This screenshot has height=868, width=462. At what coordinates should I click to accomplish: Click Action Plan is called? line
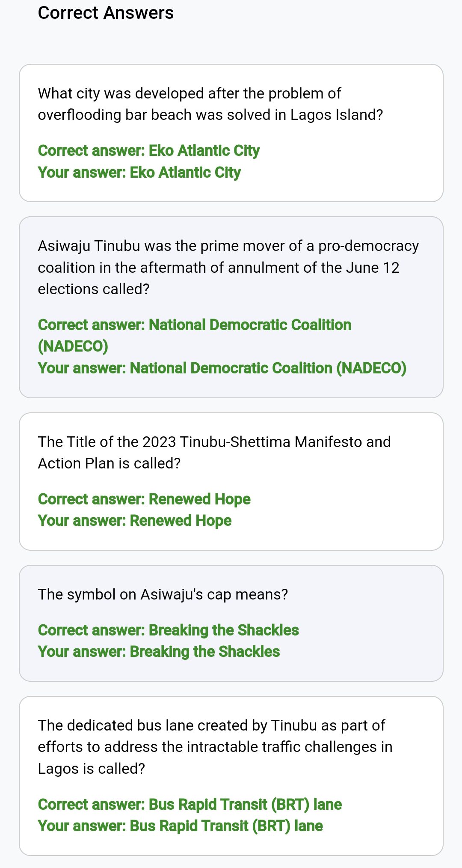(x=110, y=463)
